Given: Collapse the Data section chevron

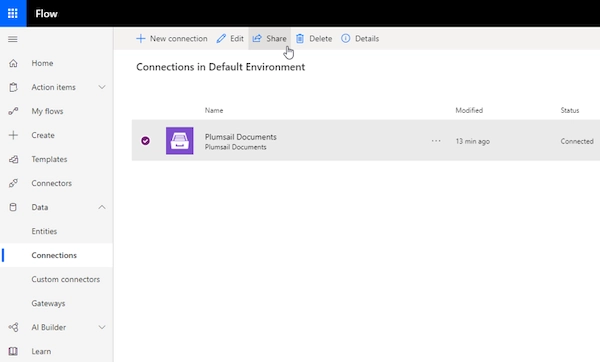Looking at the screenshot, I should 102,207.
